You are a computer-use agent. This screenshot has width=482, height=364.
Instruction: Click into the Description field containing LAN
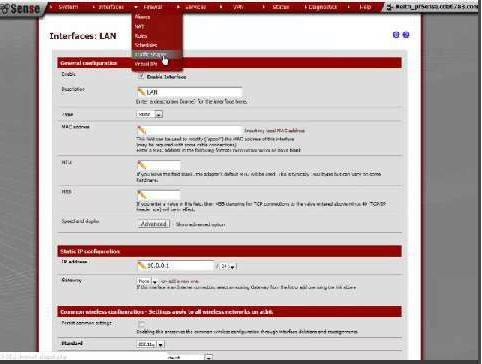click(189, 92)
